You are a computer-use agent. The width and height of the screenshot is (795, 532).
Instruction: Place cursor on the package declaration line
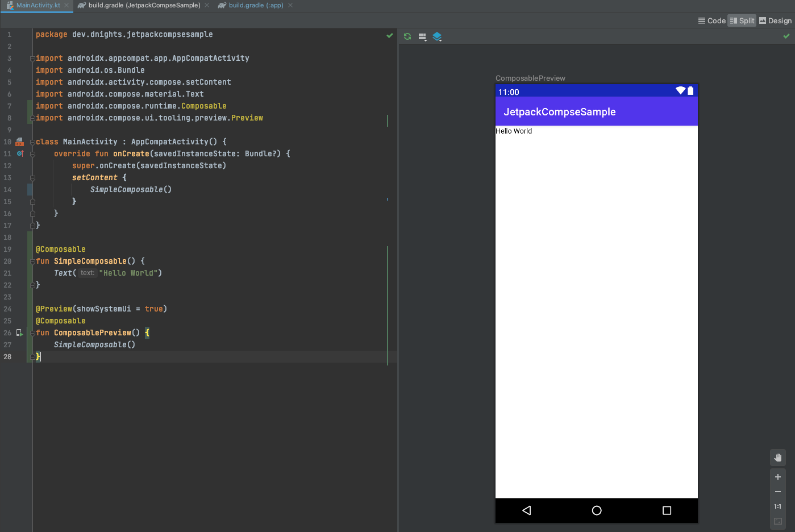124,34
